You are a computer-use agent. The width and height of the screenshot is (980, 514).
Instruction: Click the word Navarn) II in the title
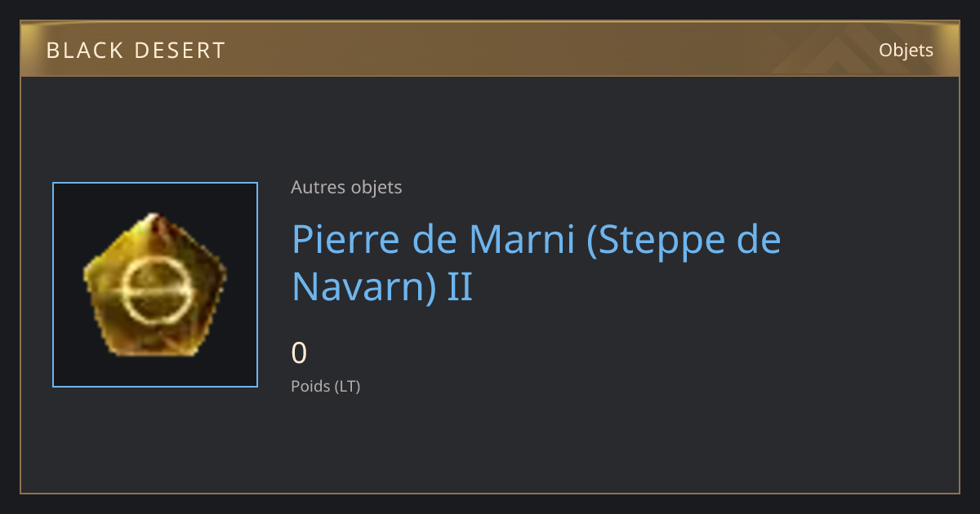[382, 287]
